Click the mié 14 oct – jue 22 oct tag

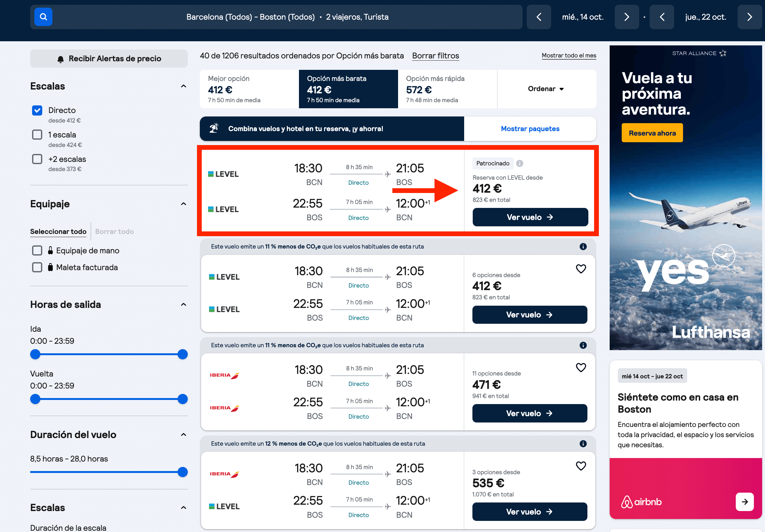pos(652,376)
